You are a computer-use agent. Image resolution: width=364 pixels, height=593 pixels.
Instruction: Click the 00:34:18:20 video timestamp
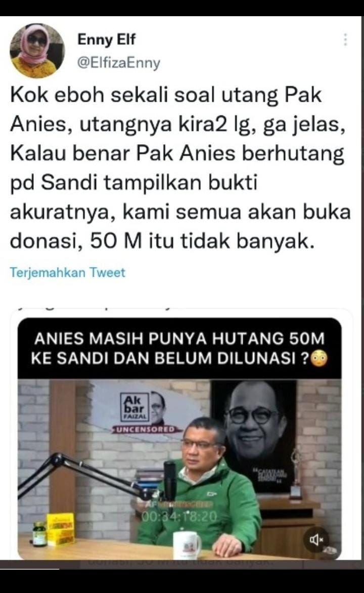[x=179, y=517]
